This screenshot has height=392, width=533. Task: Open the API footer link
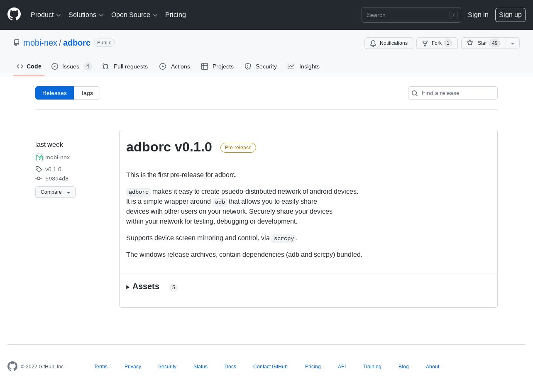point(342,367)
